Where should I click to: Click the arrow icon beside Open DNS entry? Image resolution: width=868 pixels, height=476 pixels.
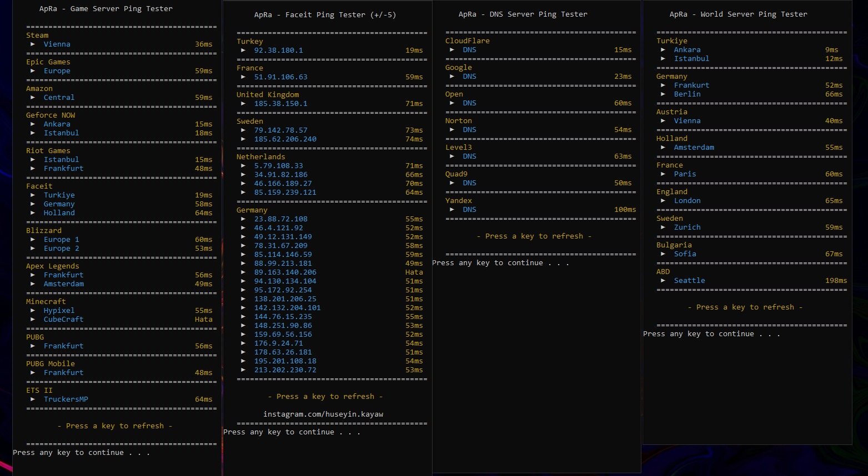click(452, 103)
